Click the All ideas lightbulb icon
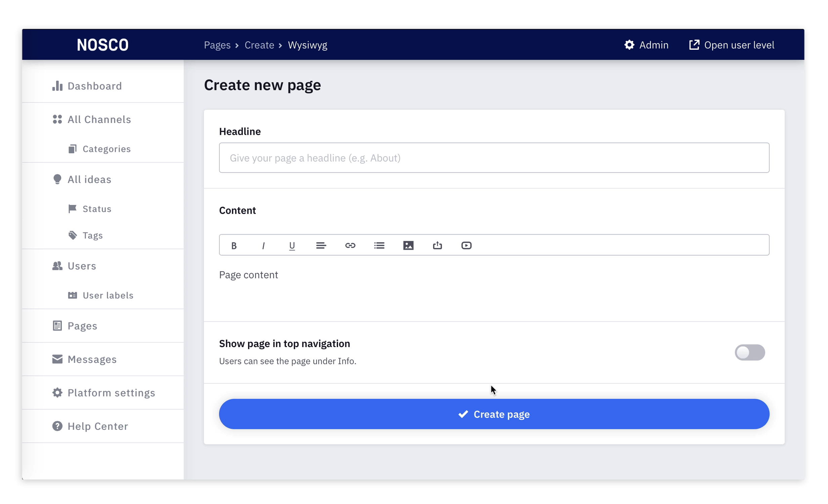This screenshot has width=828, height=504. tap(57, 179)
